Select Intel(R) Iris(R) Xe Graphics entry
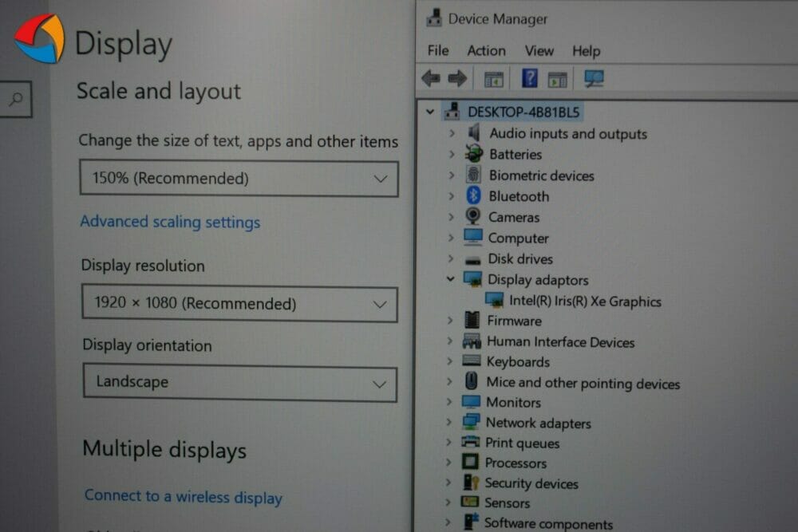Screen dimensions: 798x532 click(x=585, y=301)
